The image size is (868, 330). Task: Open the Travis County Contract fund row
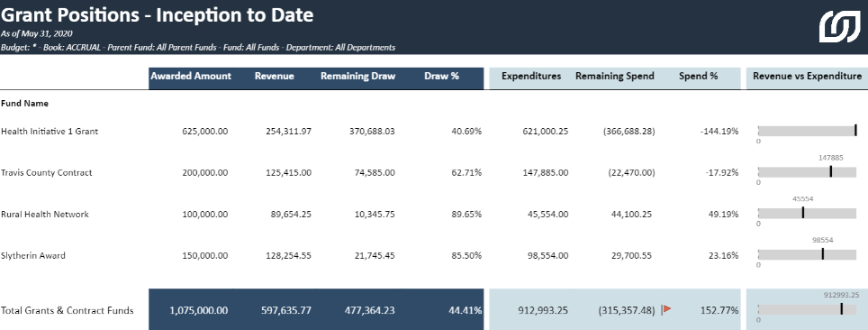point(47,172)
